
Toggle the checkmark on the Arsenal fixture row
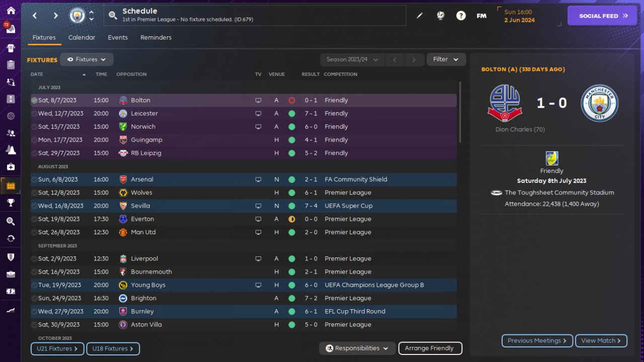click(34, 179)
